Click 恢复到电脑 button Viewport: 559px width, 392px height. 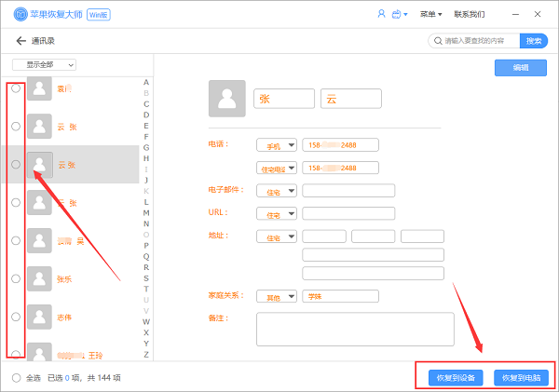click(521, 378)
